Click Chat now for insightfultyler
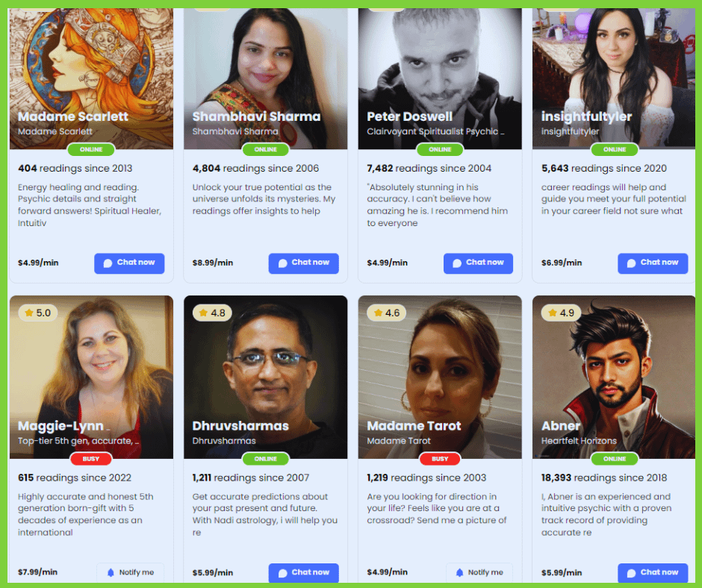 click(653, 263)
